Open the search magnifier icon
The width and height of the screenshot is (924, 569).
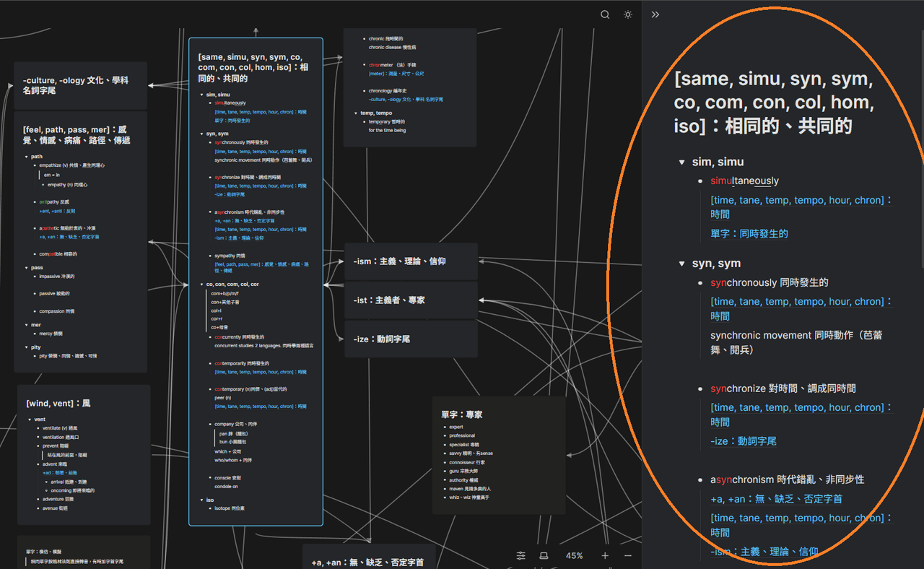click(605, 14)
